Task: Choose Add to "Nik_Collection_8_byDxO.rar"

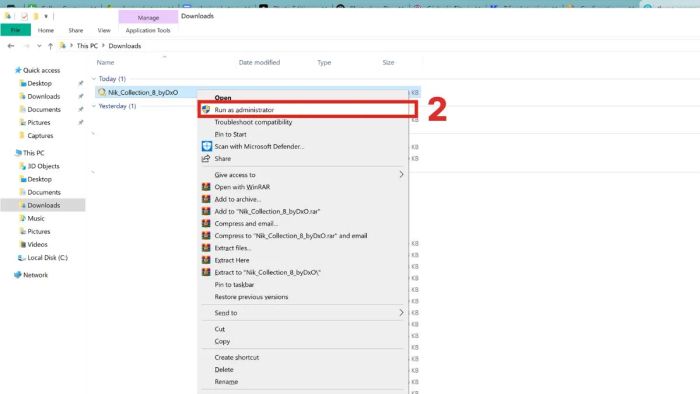Action: pos(303,212)
